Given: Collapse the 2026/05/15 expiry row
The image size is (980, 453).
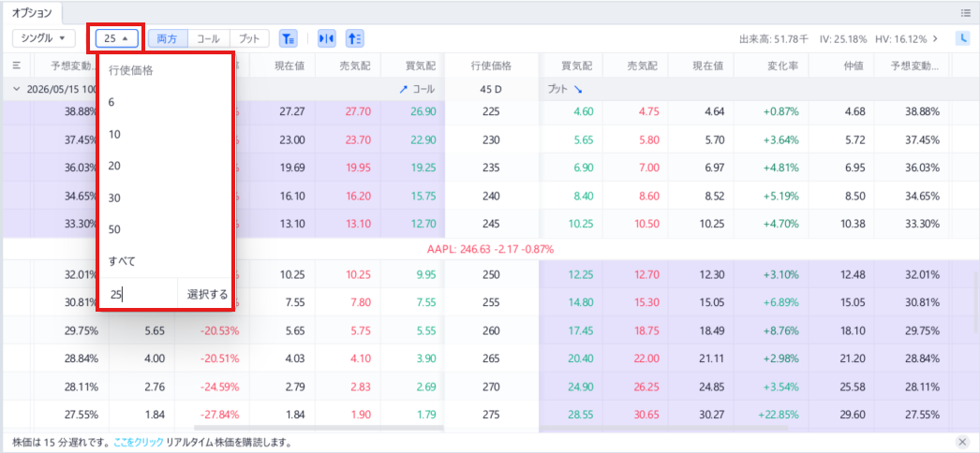Looking at the screenshot, I should (16, 89).
